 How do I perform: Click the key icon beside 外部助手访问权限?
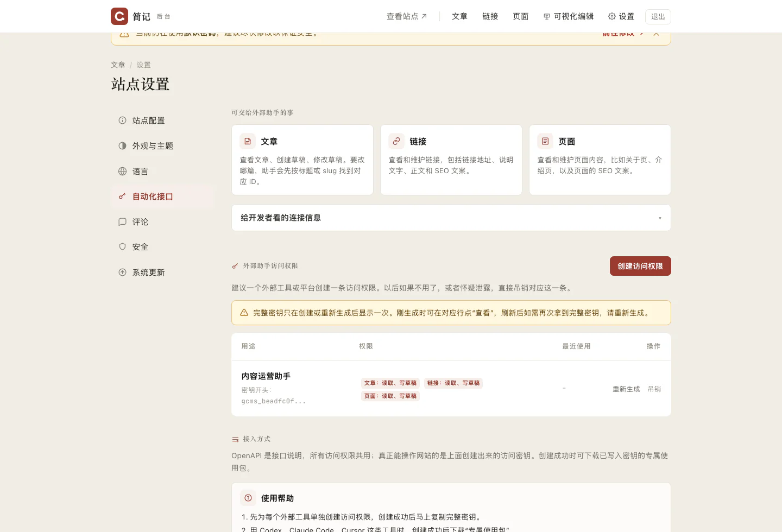(235, 266)
